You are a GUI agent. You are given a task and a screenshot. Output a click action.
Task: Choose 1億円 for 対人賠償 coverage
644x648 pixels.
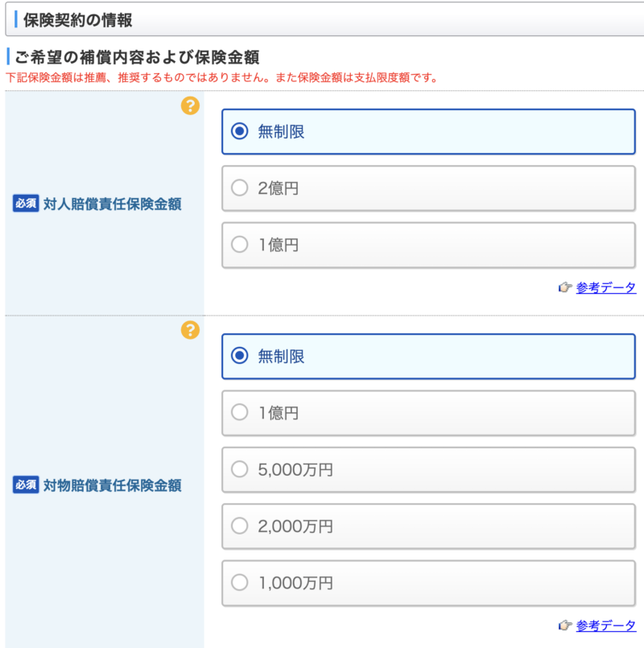pos(428,245)
